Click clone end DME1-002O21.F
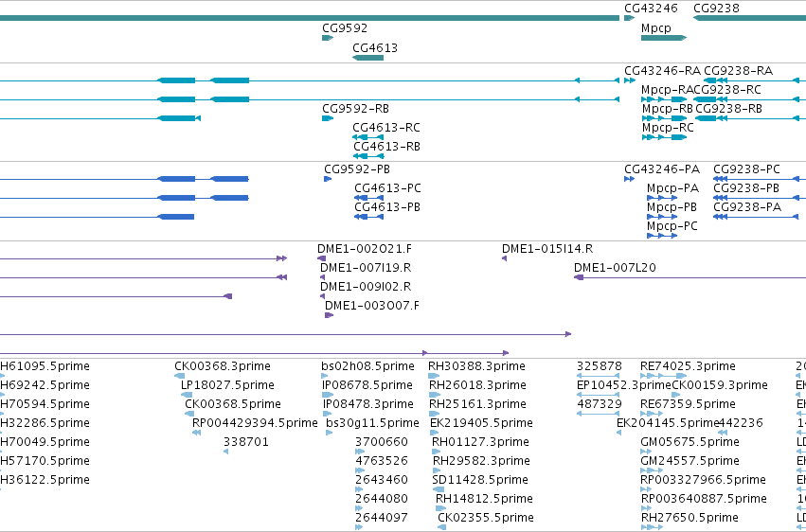This screenshot has width=806, height=532. click(x=365, y=249)
